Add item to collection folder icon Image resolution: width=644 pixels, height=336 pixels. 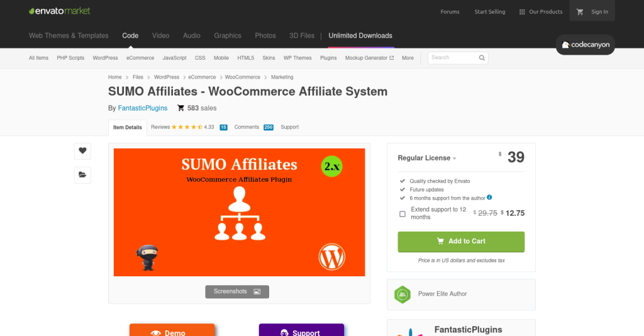click(82, 175)
